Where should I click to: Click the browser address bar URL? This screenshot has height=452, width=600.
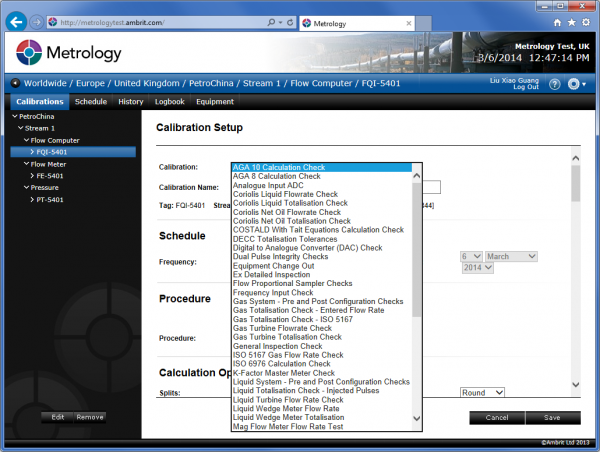tap(112, 23)
